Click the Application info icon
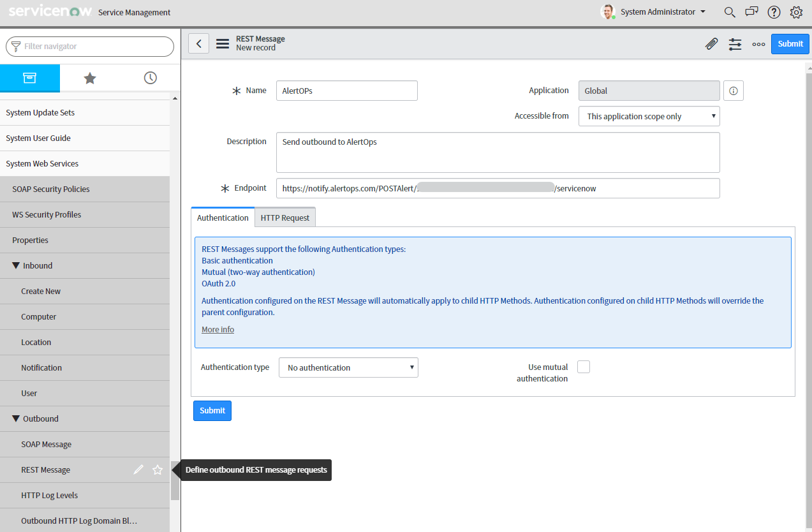The width and height of the screenshot is (812, 532). (x=733, y=91)
